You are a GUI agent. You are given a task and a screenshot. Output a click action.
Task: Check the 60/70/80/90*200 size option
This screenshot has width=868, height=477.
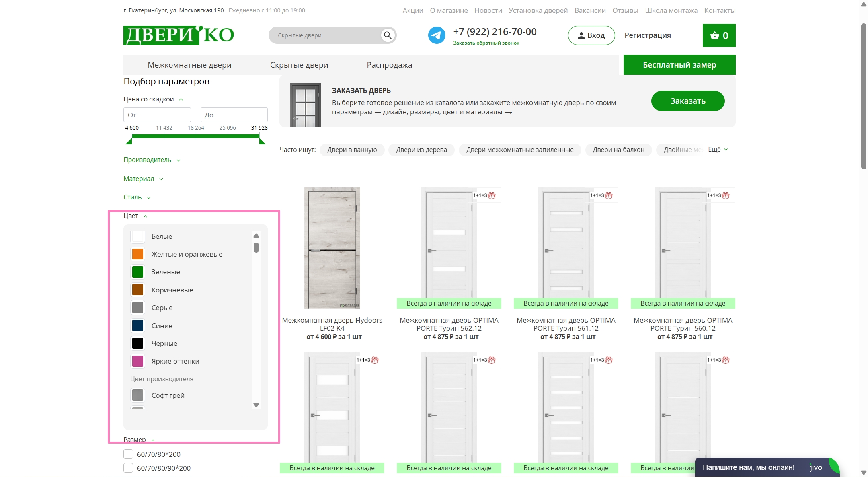click(x=128, y=468)
